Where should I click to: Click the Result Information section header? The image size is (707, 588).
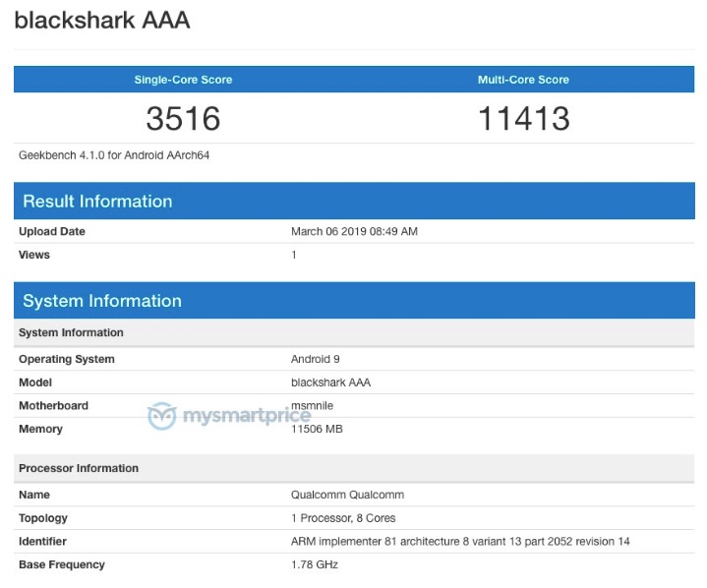click(354, 201)
